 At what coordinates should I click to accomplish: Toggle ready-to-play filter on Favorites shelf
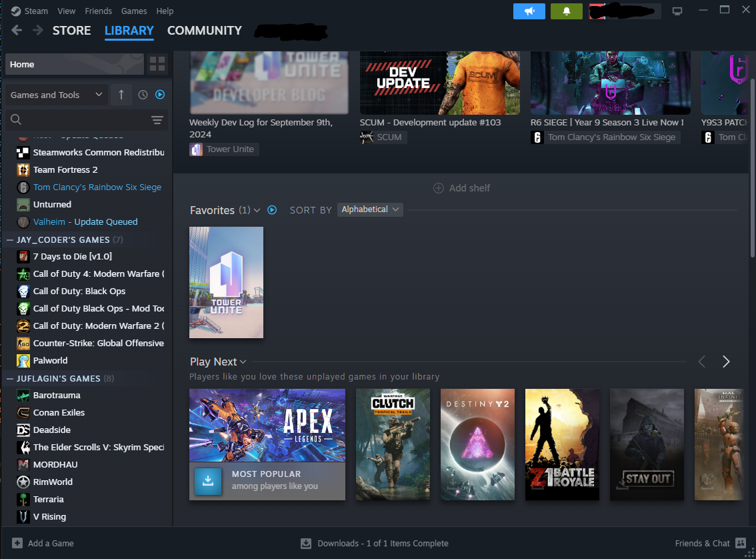[x=272, y=210]
